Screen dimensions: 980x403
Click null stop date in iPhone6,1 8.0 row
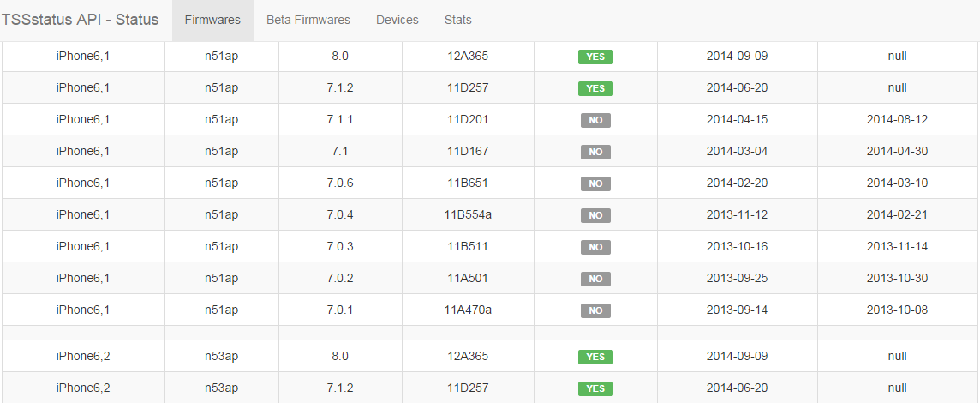pos(898,56)
